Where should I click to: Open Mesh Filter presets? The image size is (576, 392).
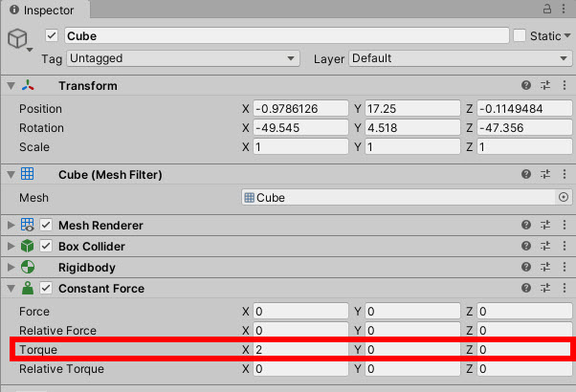pyautogui.click(x=545, y=174)
